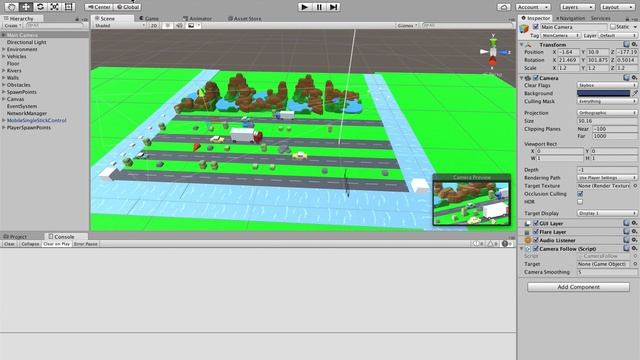Image resolution: width=640 pixels, height=360 pixels.
Task: Select the Move tool
Action: (x=26, y=7)
